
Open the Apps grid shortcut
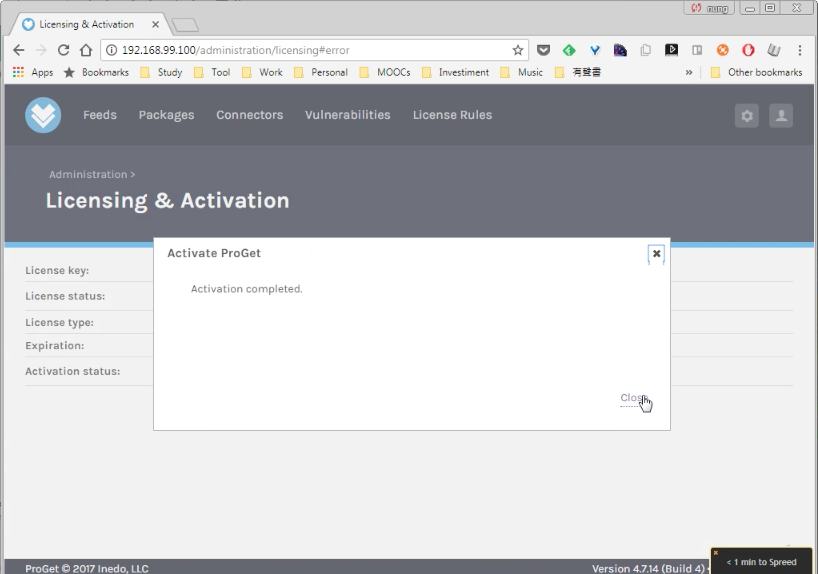[32, 73]
